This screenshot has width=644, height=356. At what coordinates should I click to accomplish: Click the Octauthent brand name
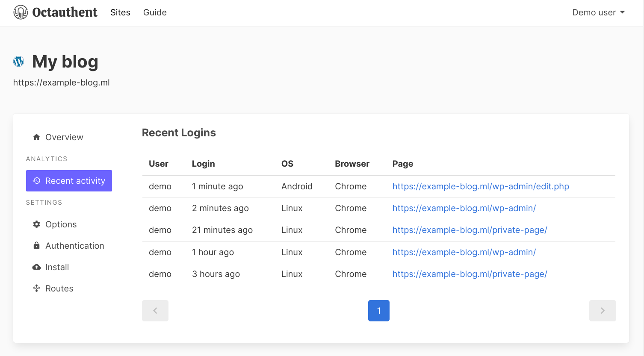click(65, 12)
